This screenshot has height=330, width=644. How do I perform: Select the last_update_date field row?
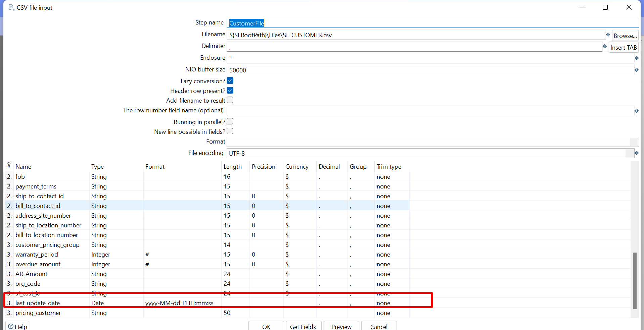[x=38, y=303]
